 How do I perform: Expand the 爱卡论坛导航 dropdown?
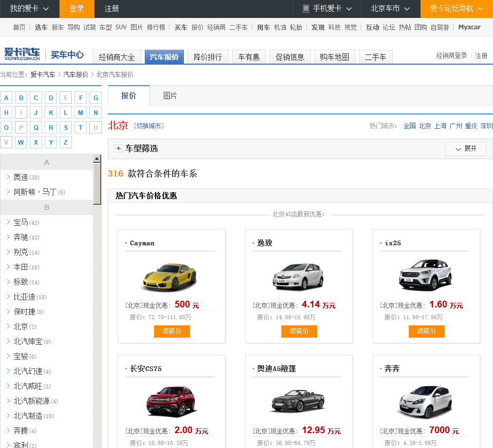457,9
